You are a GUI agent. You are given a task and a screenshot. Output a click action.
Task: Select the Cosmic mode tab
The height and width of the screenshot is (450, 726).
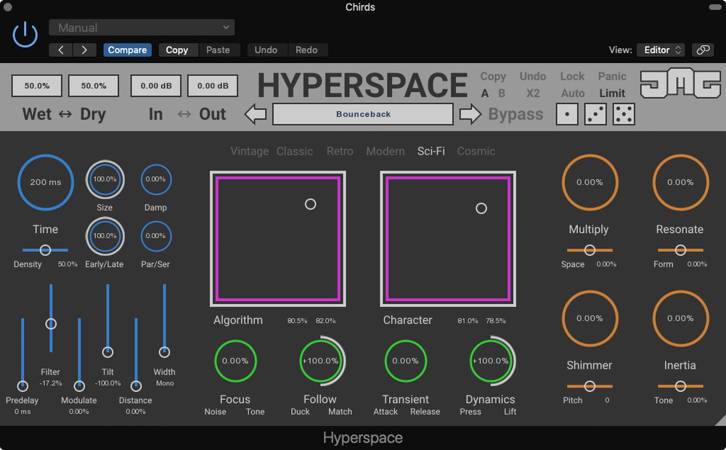pos(476,151)
